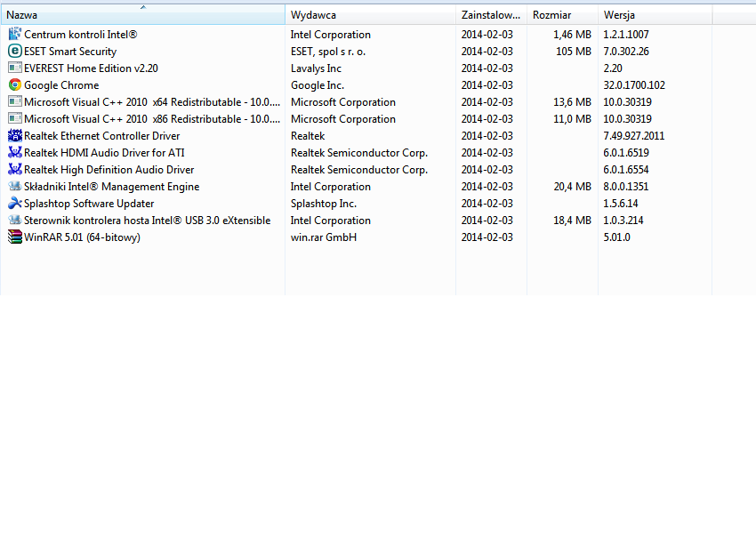
Task: Click version number 32.0.1700.102
Action: pyautogui.click(x=634, y=85)
